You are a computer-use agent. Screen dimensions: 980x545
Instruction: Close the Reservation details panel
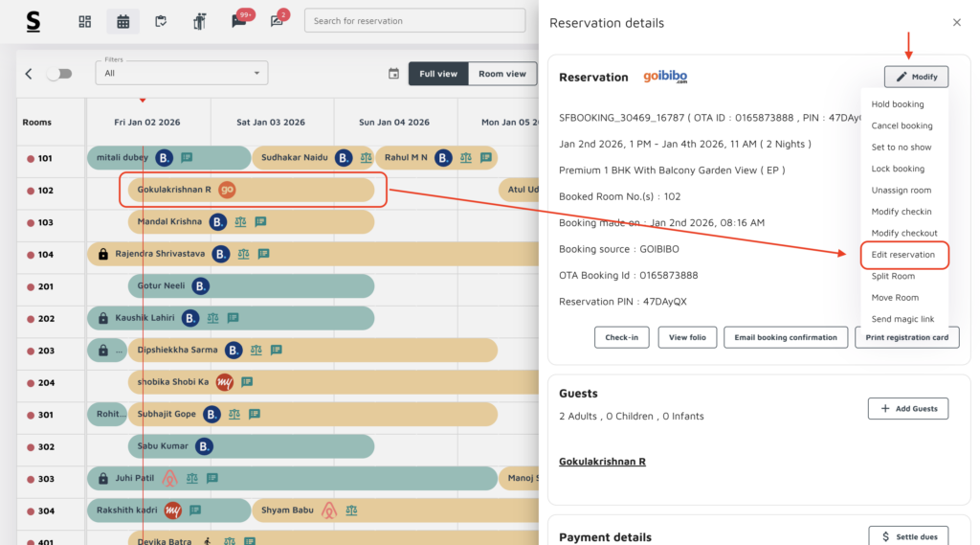coord(956,23)
